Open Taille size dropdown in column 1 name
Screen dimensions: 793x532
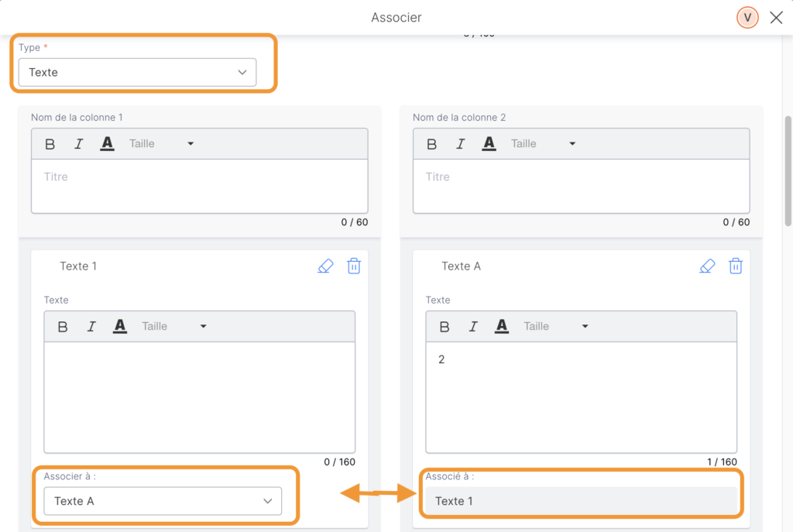coord(161,144)
